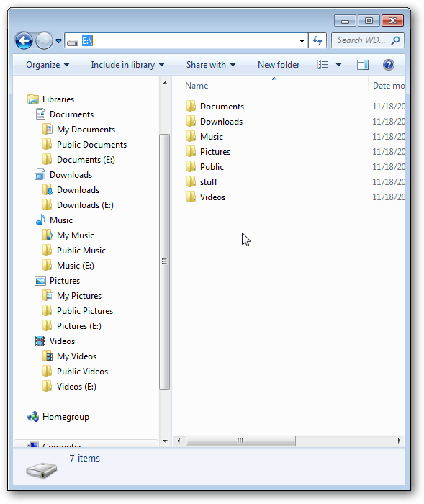Viewport: 424px width, 504px height.
Task: Click the Downloads folder with blue arrow icon
Action: [x=48, y=190]
